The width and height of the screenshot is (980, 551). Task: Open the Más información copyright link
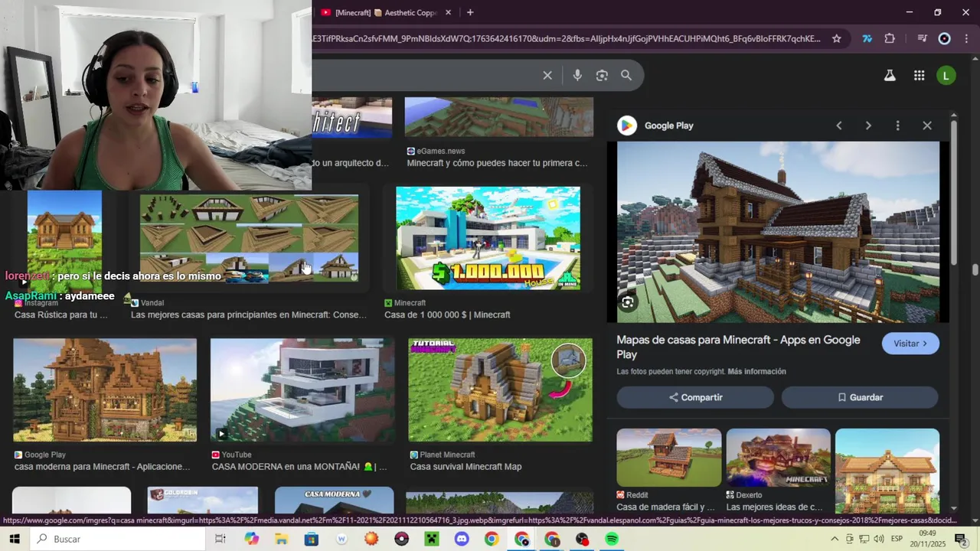pyautogui.click(x=756, y=371)
